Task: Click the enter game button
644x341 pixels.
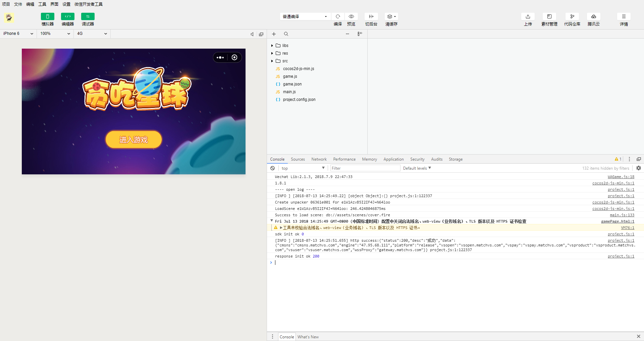Action: (x=133, y=139)
